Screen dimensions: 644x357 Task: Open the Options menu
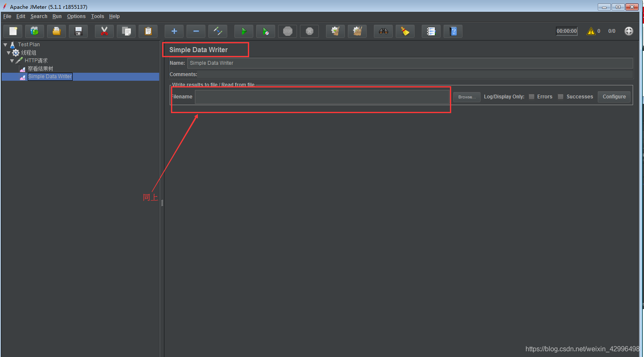[76, 16]
